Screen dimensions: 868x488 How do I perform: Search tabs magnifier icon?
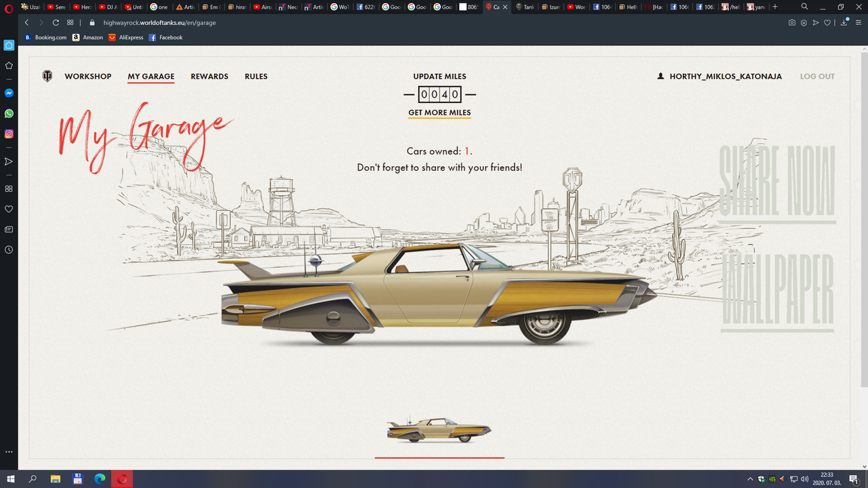coord(804,7)
